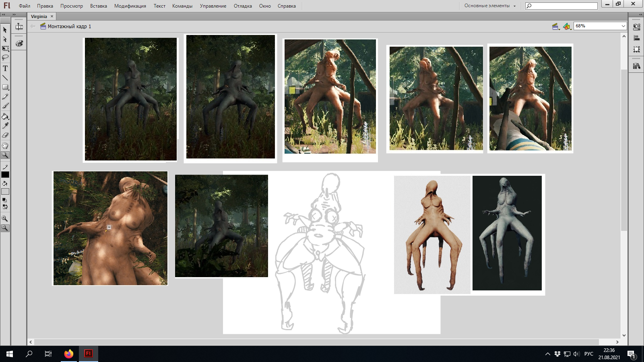644x362 pixels.
Task: Select the Brush tool
Action: click(x=5, y=106)
